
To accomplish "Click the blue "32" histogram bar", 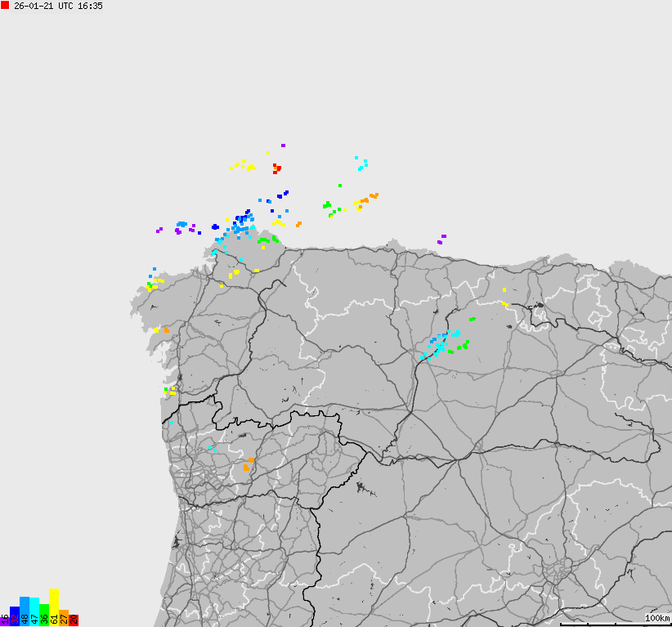I will pyautogui.click(x=14, y=617).
